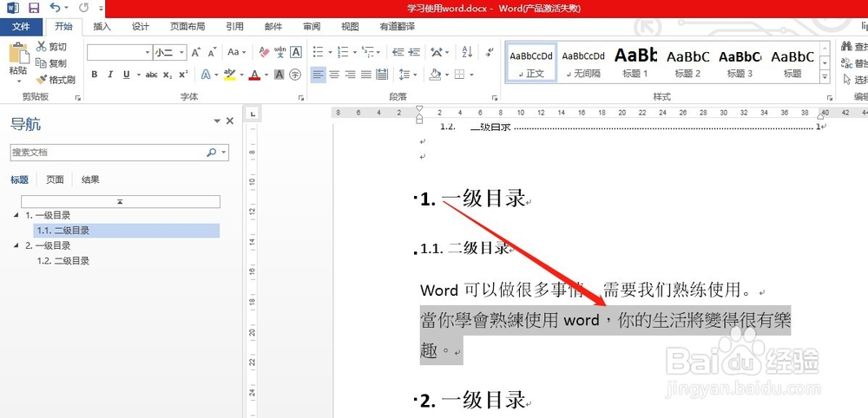Increase font size with the grow font icon
The image size is (868, 418).
tap(196, 53)
